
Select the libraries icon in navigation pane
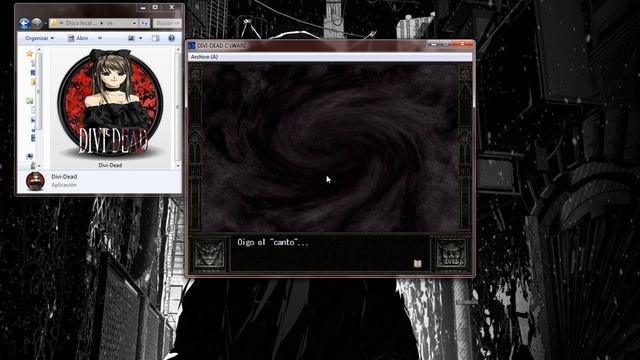point(29,100)
